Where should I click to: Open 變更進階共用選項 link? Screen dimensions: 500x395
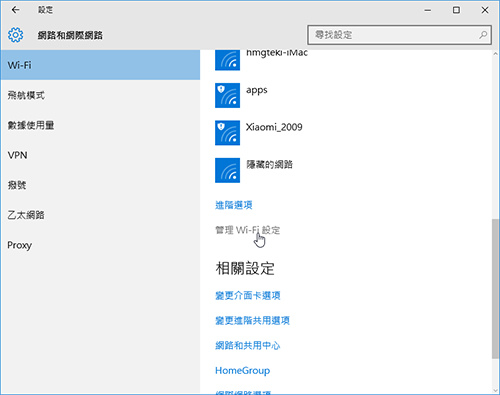[252, 320]
